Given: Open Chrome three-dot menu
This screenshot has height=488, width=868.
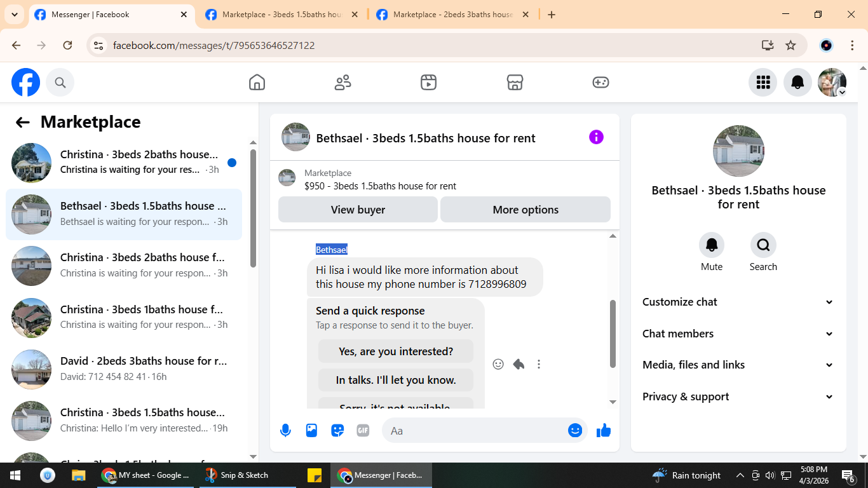Looking at the screenshot, I should pos(853,45).
